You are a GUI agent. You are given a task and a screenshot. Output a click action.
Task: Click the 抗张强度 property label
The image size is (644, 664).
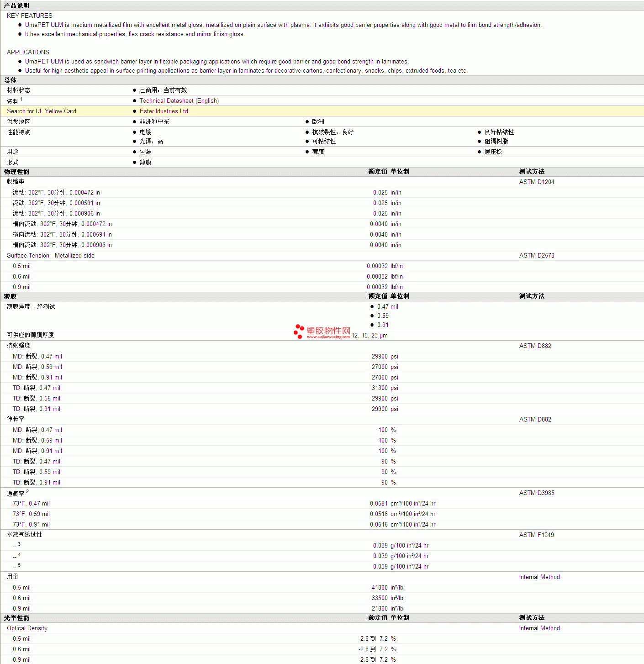click(19, 346)
